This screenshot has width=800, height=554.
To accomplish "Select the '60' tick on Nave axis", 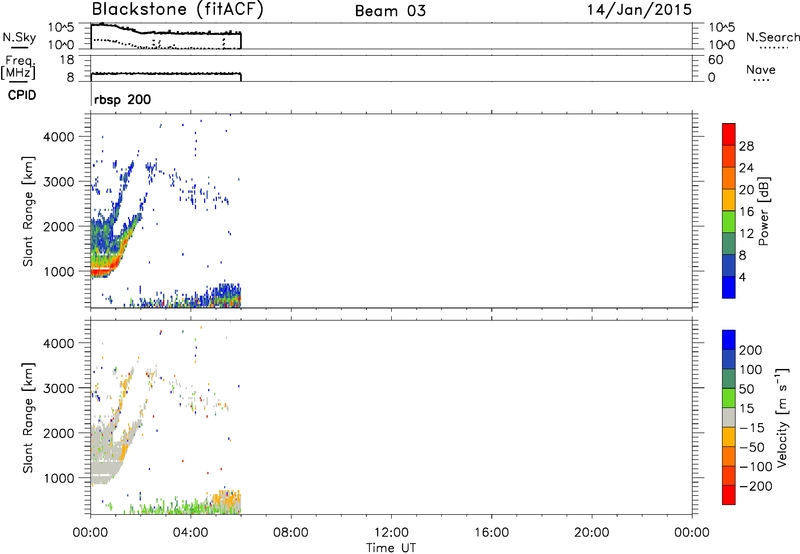I will [715, 60].
